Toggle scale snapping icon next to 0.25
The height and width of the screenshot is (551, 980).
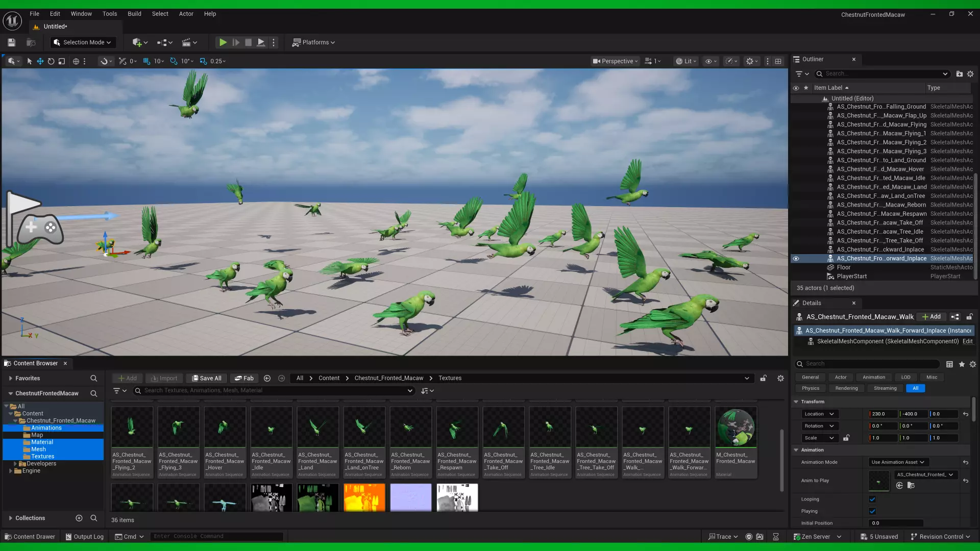point(203,61)
